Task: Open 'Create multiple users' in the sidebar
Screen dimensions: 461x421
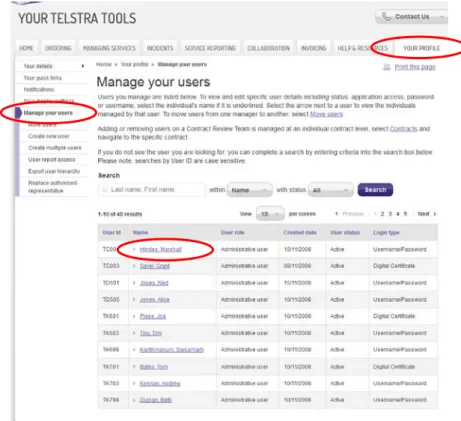Action: (55, 148)
